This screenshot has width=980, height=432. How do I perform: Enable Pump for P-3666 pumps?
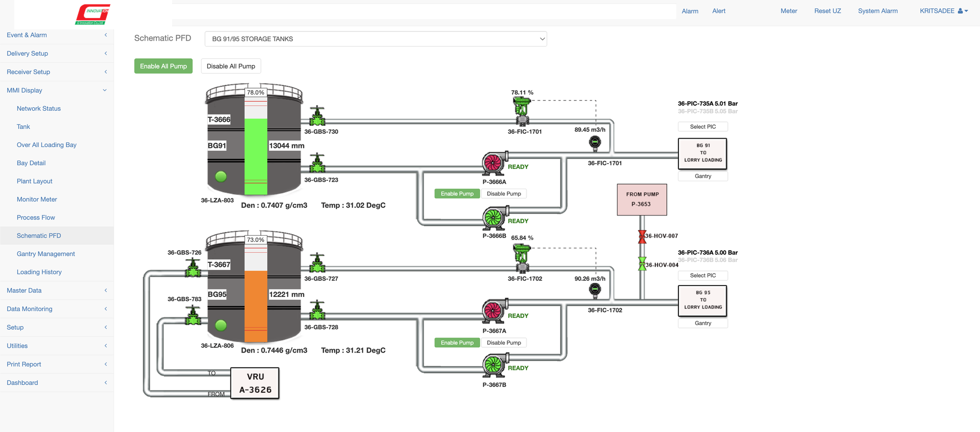click(x=457, y=193)
